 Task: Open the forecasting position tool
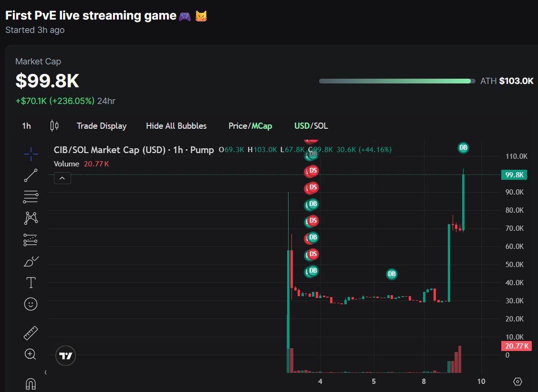[31, 240]
